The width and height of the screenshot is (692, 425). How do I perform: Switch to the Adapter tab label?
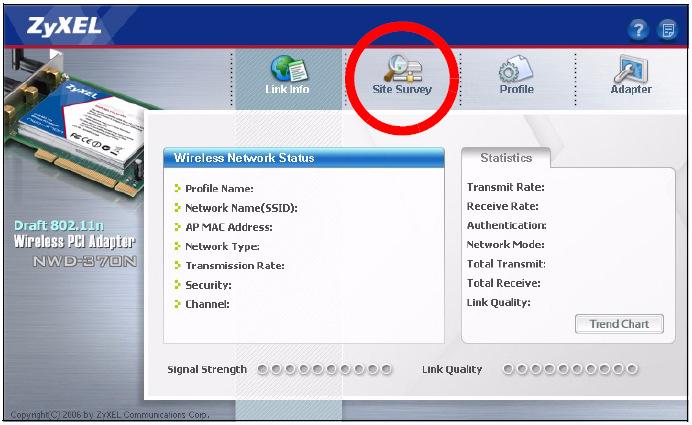tap(631, 89)
